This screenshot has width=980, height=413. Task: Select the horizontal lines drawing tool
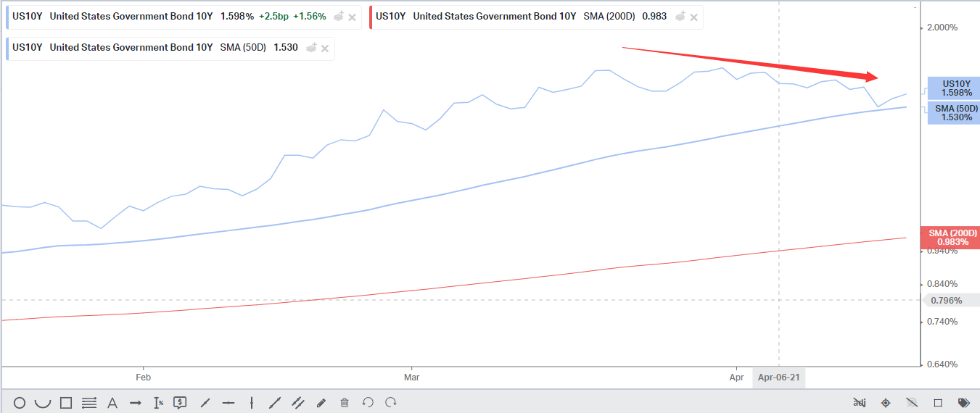coord(89,403)
